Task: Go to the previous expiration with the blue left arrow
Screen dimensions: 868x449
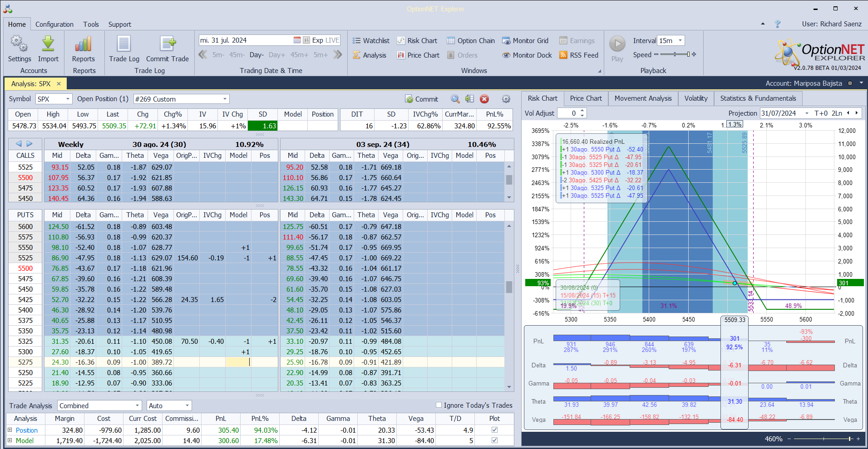Action: coord(19,144)
